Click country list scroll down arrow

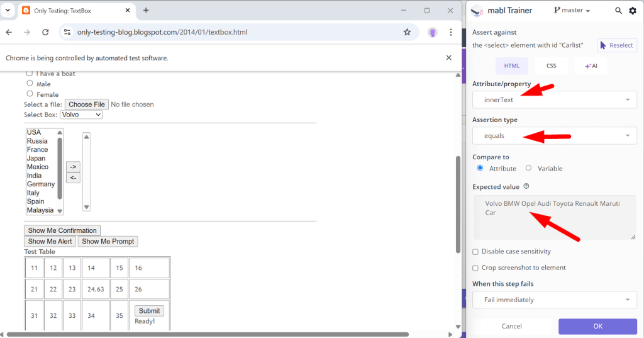click(x=60, y=211)
